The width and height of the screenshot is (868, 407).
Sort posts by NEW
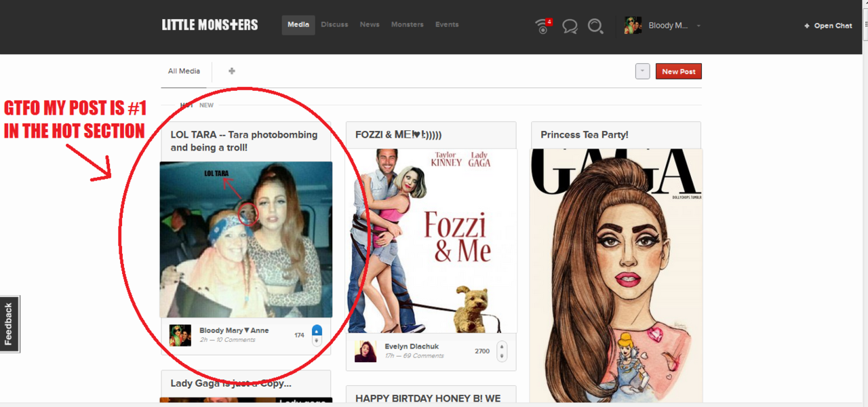[x=206, y=105]
